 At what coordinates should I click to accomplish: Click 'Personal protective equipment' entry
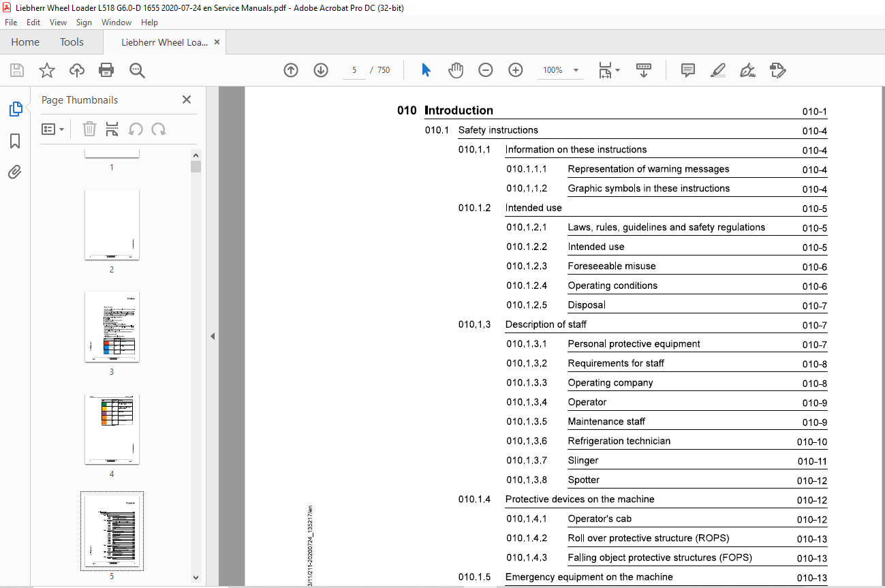point(634,344)
